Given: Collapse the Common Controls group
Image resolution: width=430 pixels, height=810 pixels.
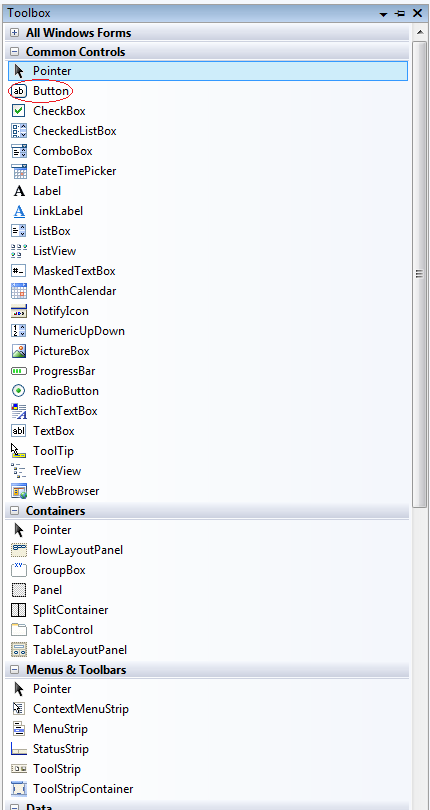Looking at the screenshot, I should (x=14, y=52).
